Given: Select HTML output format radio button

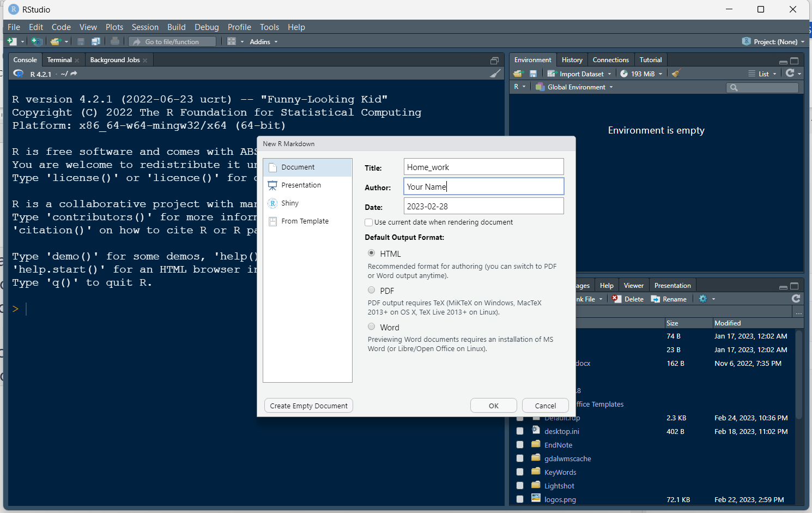Looking at the screenshot, I should 371,253.
